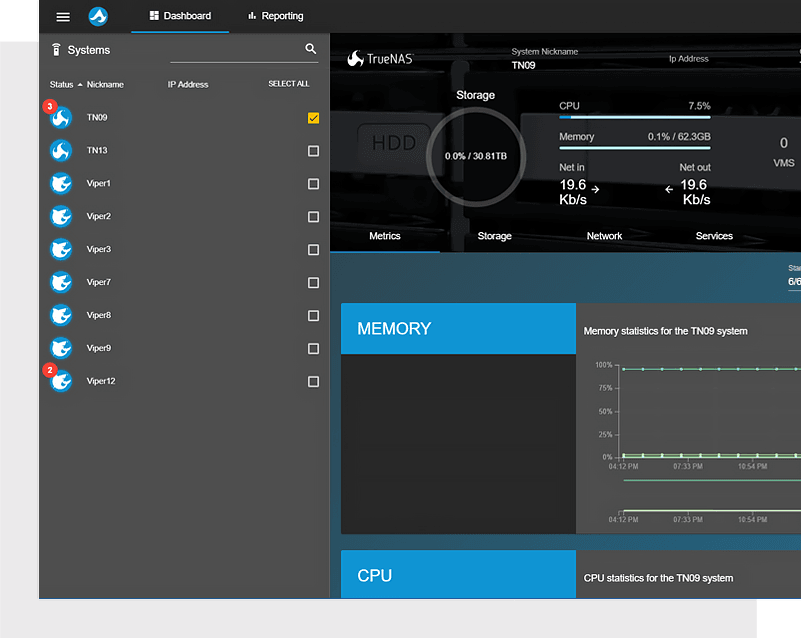Click the Viper7 system icon
This screenshot has width=801, height=638.
click(x=61, y=282)
